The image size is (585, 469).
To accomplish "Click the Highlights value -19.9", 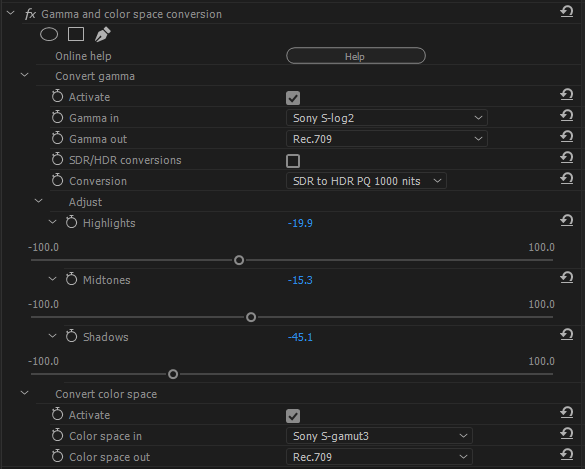I will click(x=300, y=223).
